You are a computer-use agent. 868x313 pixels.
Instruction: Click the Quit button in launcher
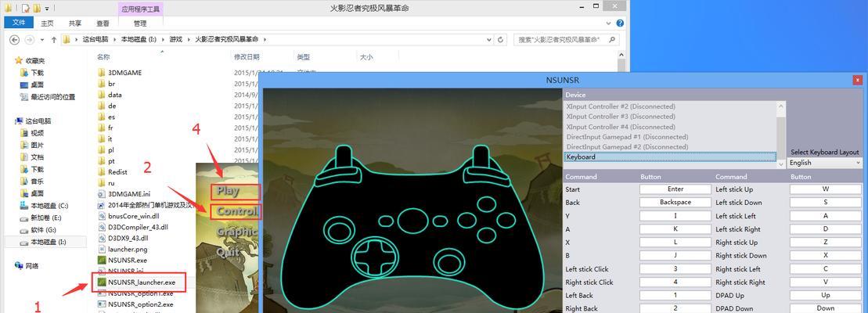click(x=228, y=252)
